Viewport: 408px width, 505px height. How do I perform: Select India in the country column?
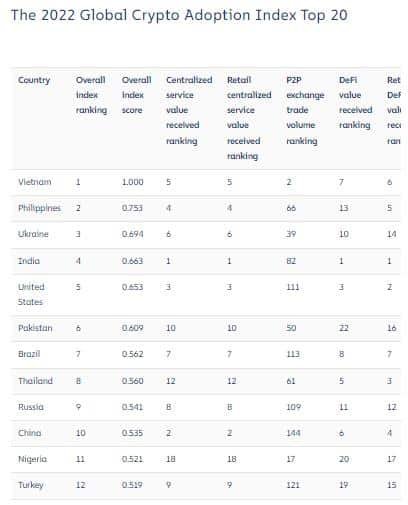[29, 261]
